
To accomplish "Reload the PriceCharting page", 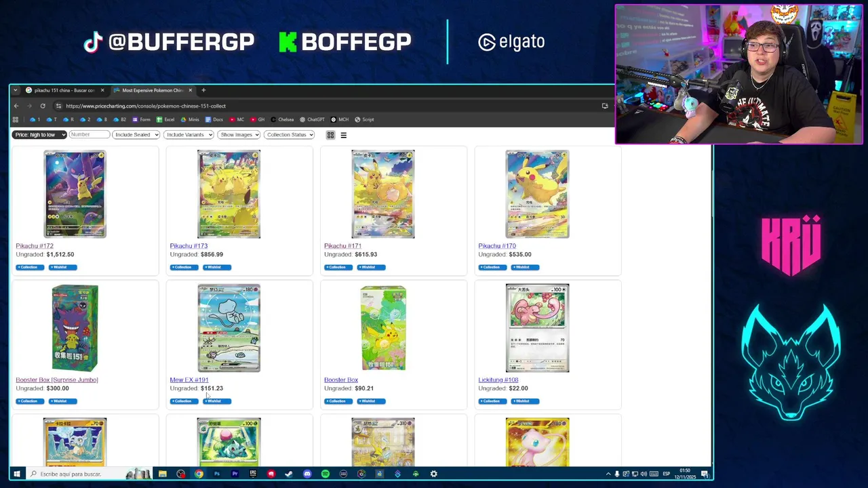I will [x=43, y=106].
